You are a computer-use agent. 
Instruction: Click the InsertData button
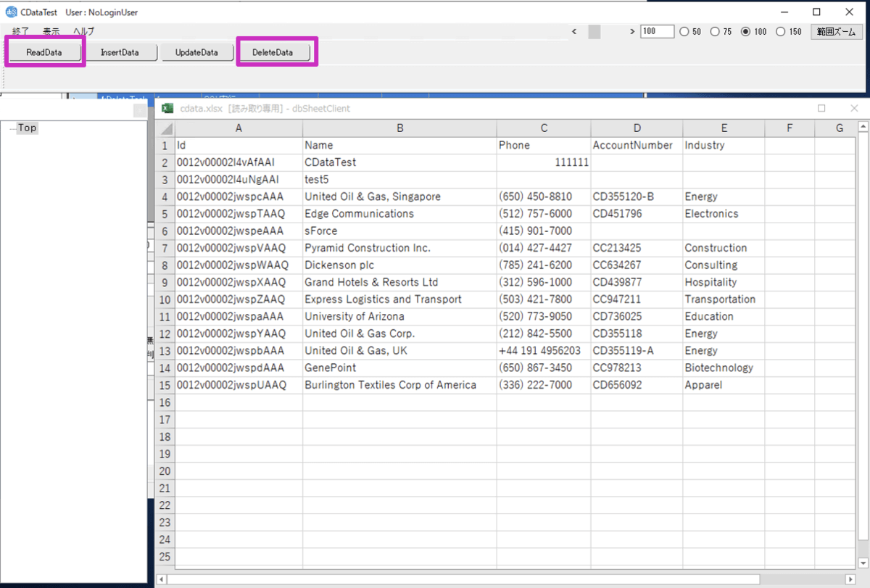(120, 53)
